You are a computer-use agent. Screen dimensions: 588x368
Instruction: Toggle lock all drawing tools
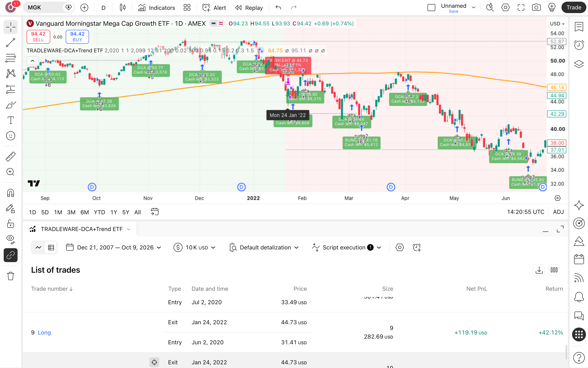tap(11, 224)
